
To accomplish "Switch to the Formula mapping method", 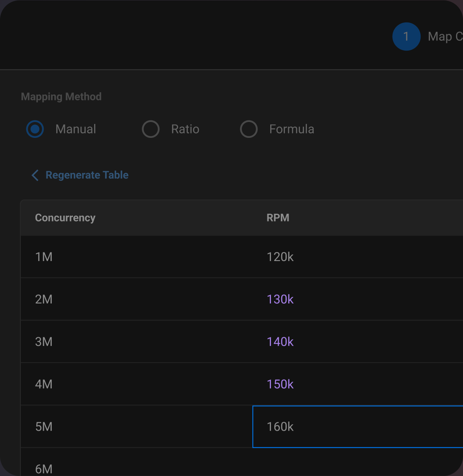I will pos(249,129).
